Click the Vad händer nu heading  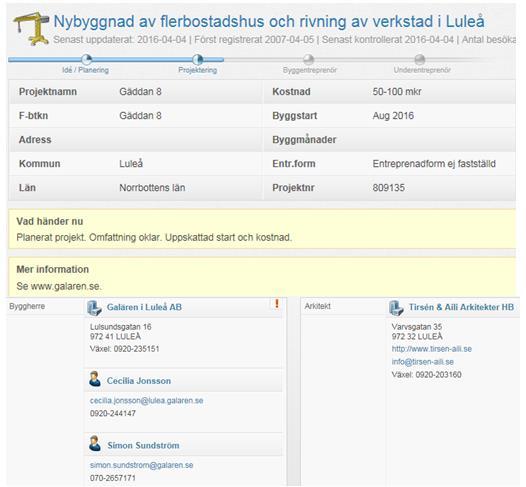pos(50,221)
